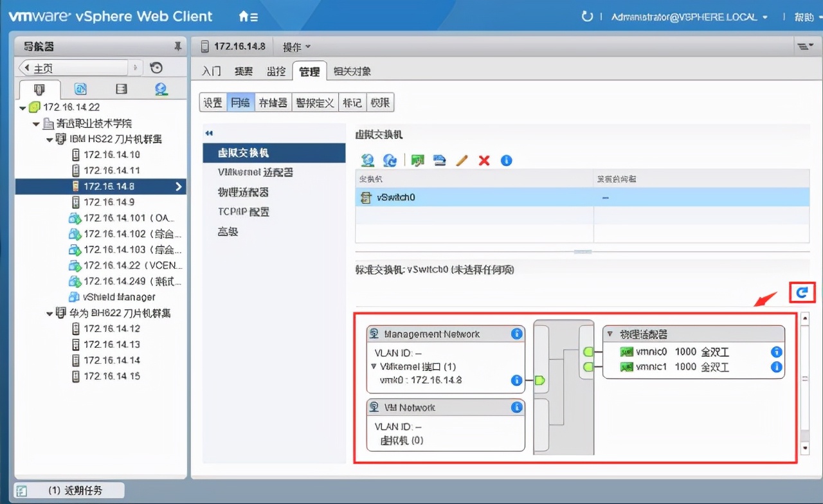Click the refresh network information icon
The image size is (823, 504).
point(389,160)
